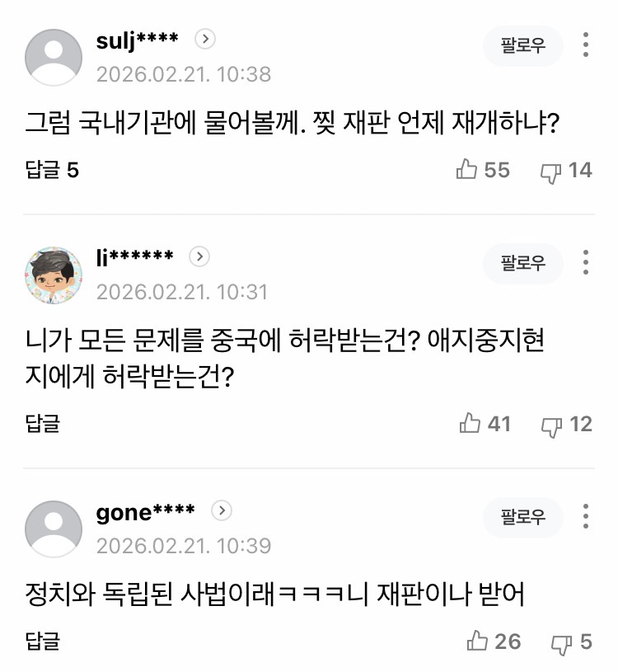Screen dimensions: 618x672
Task: Open more options menu for li****** comment
Action: [586, 263]
